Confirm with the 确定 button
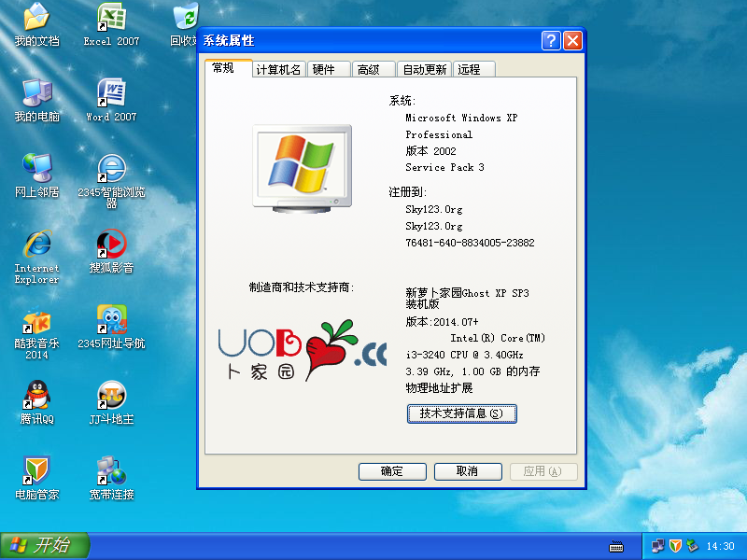The image size is (747, 560). click(392, 471)
